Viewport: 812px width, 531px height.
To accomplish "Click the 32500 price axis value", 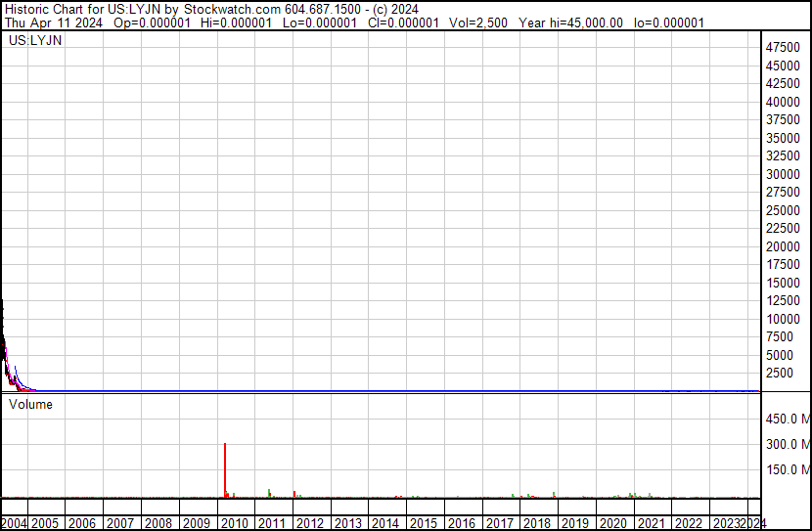I will click(783, 155).
